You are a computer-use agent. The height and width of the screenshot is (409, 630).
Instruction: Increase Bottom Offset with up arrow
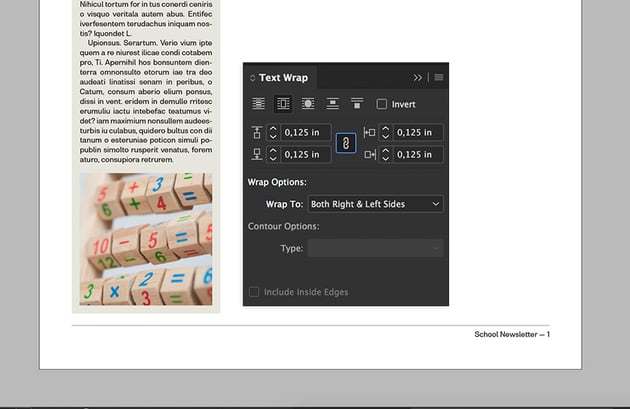273,151
